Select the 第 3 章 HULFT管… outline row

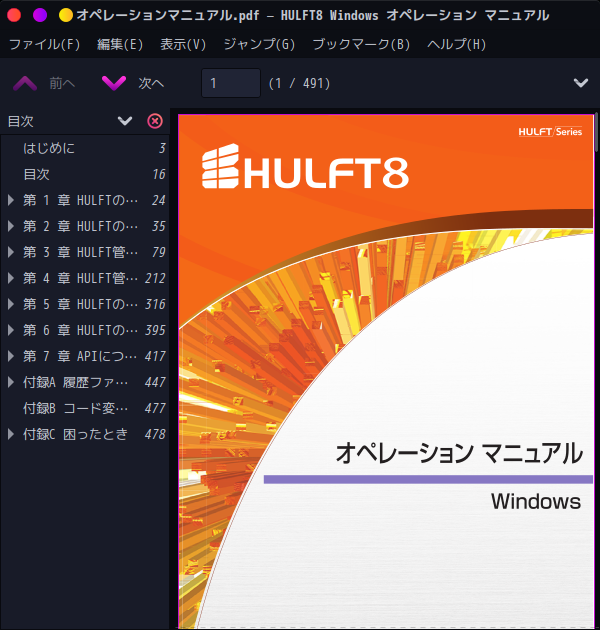86,252
